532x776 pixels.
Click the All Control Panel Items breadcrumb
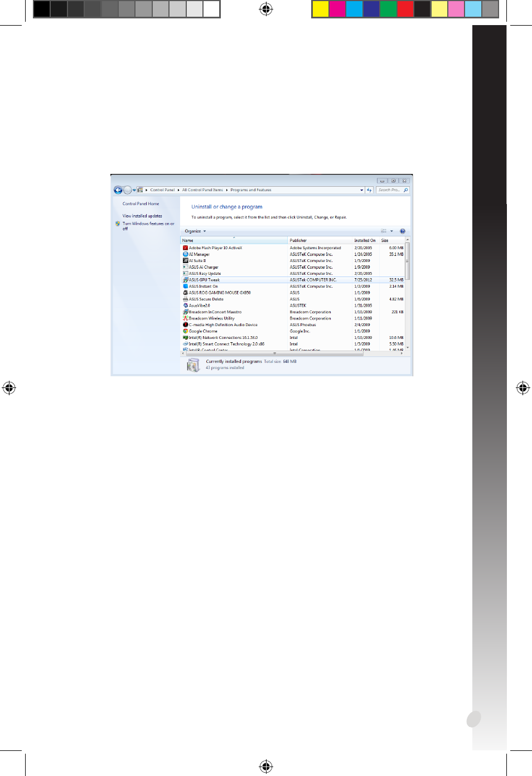[202, 190]
